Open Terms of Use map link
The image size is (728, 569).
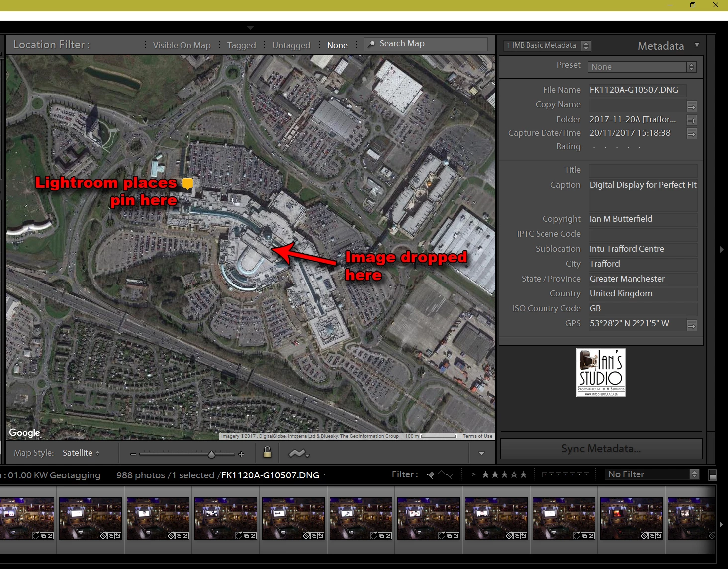477,436
